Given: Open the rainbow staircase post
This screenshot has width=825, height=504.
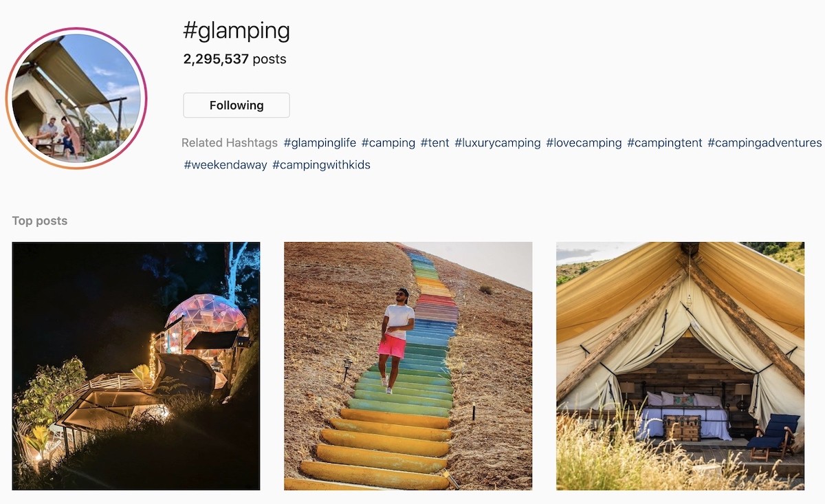Looking at the screenshot, I should pyautogui.click(x=408, y=366).
